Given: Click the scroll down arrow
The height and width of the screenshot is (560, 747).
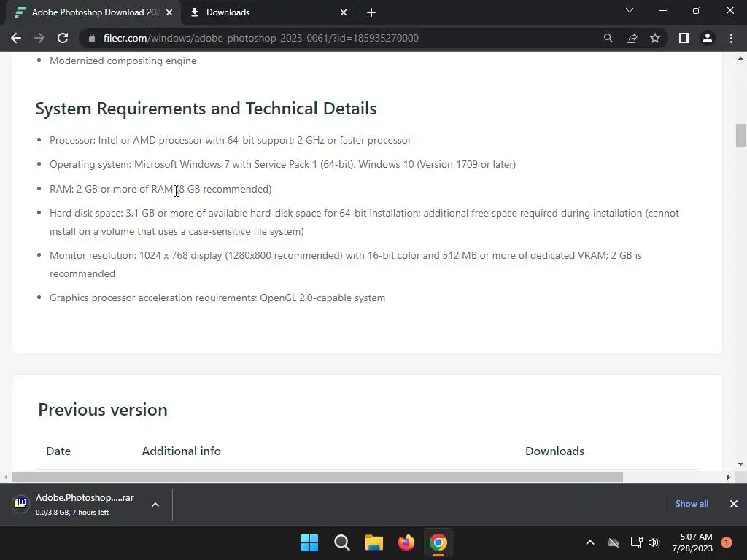Looking at the screenshot, I should point(740,464).
